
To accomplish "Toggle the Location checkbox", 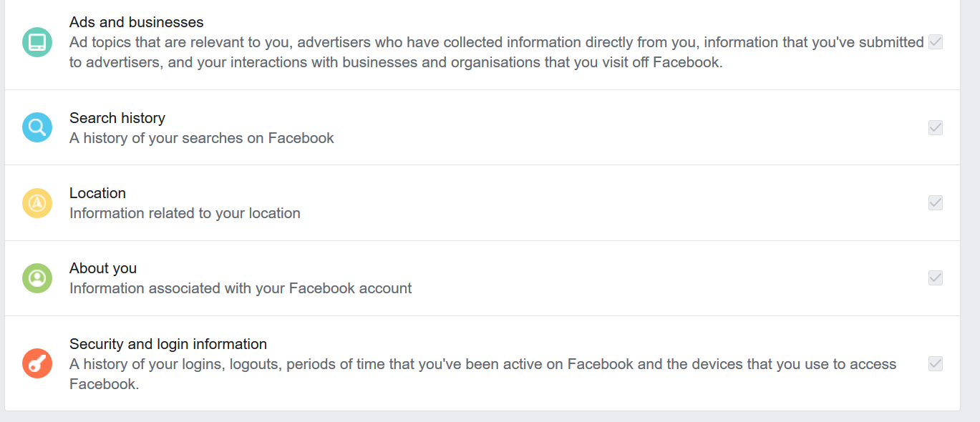I will pyautogui.click(x=935, y=203).
